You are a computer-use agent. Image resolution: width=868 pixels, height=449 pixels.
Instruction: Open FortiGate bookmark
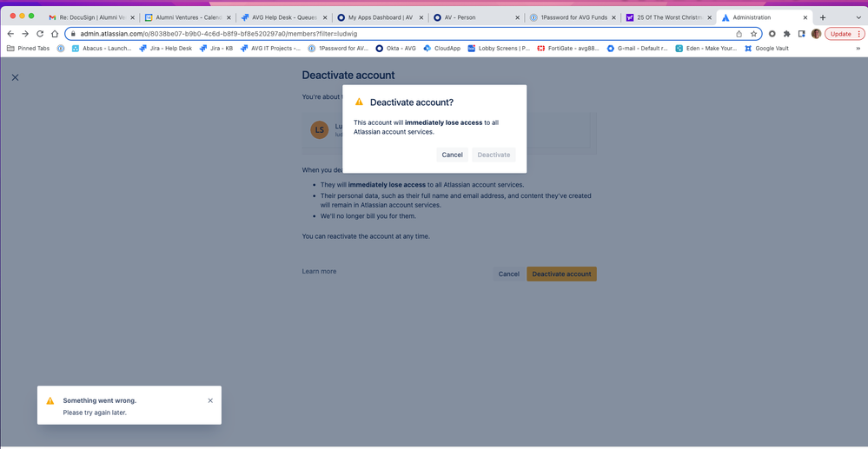568,48
